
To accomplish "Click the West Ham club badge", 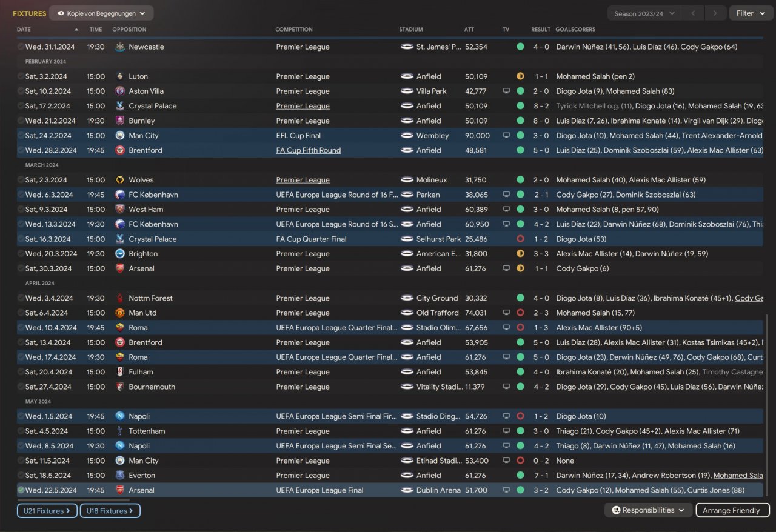I will click(120, 210).
